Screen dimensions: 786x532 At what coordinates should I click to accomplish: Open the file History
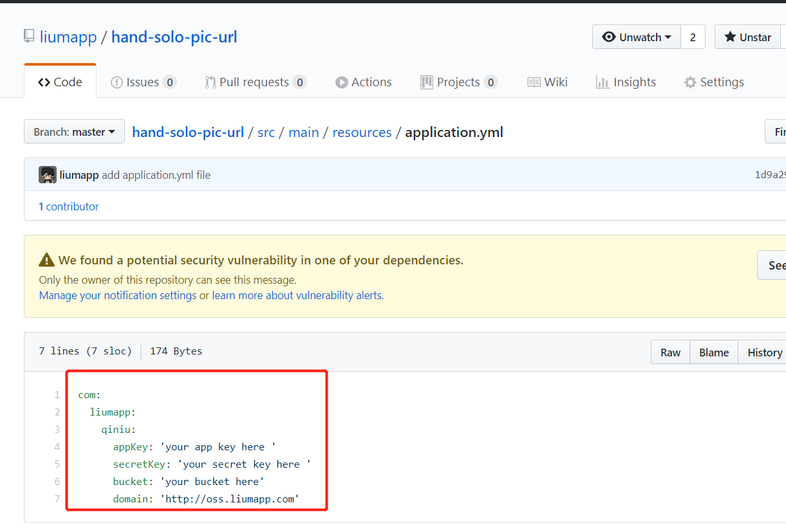click(x=764, y=353)
